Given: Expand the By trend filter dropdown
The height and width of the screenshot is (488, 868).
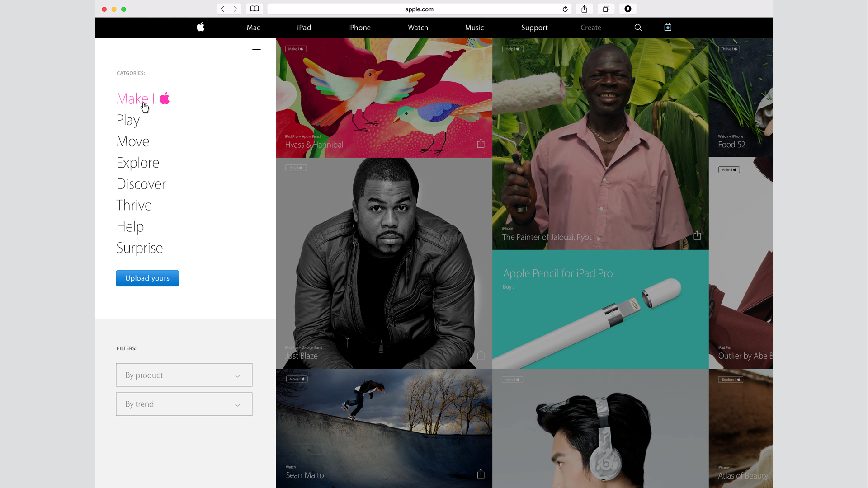Looking at the screenshot, I should [x=184, y=404].
